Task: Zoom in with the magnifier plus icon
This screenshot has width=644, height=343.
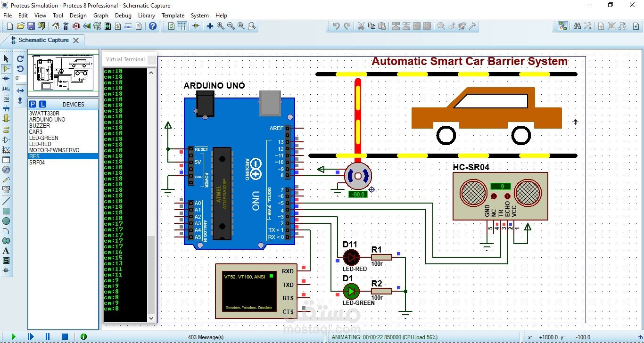Action: pos(221,26)
